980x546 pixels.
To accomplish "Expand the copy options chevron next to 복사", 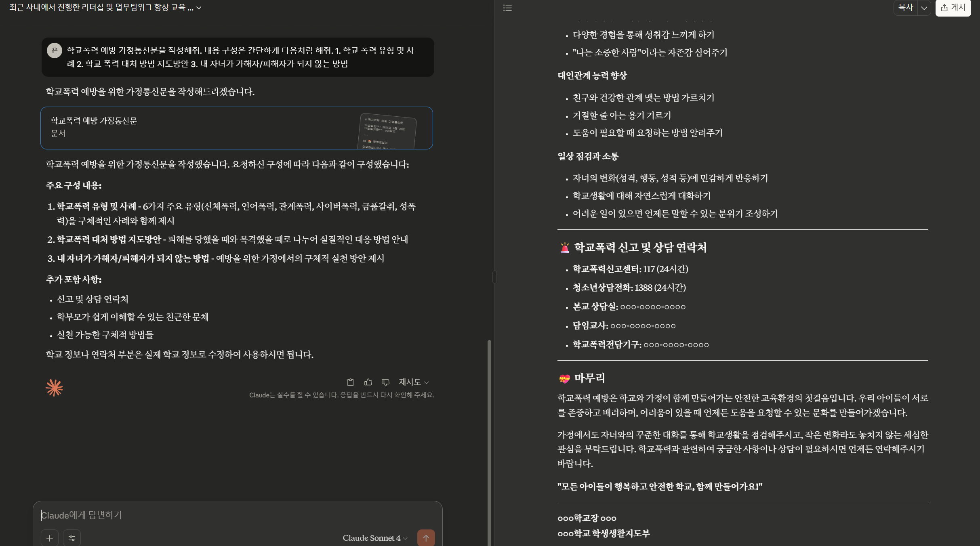I will coord(924,8).
